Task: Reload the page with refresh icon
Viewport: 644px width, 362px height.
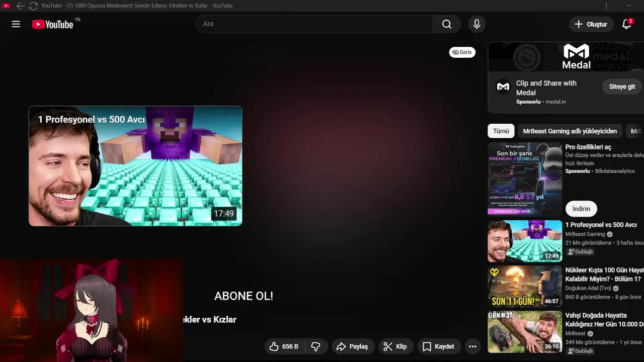Action: click(33, 6)
